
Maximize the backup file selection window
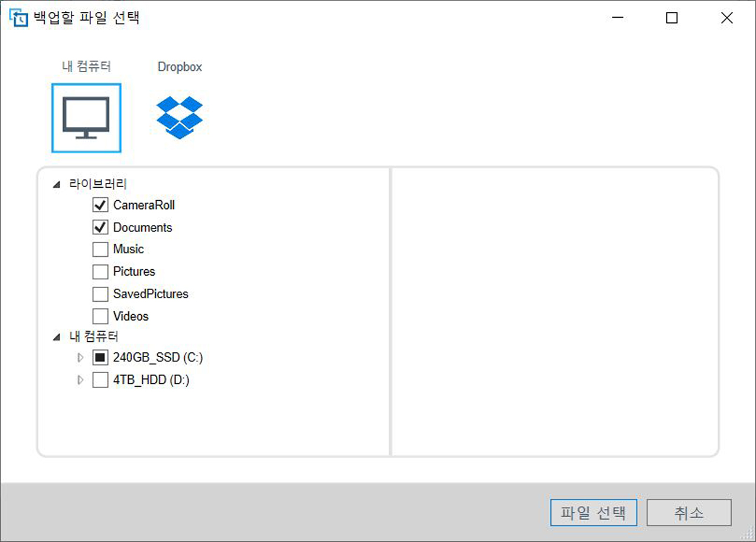coord(672,18)
